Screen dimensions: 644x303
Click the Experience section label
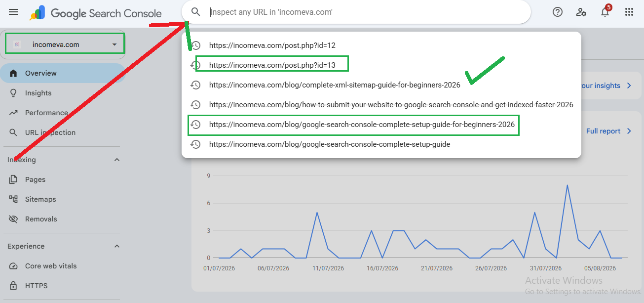[26, 246]
